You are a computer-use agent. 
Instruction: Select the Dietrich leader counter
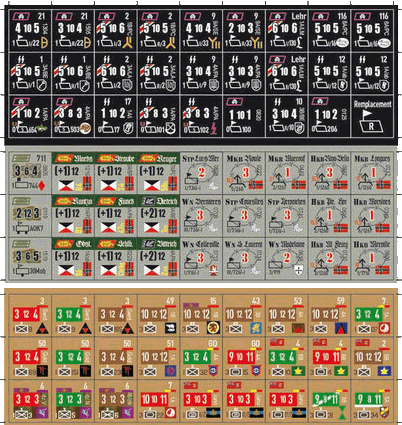pos(158,216)
